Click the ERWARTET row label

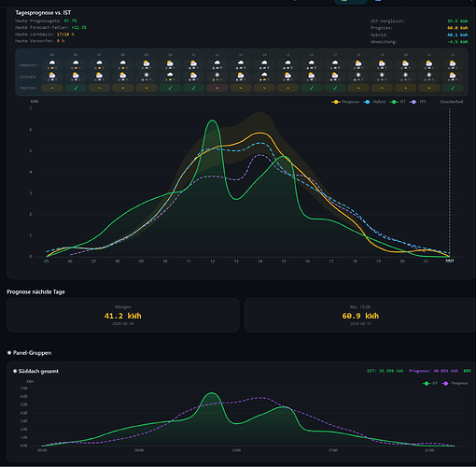(28, 65)
